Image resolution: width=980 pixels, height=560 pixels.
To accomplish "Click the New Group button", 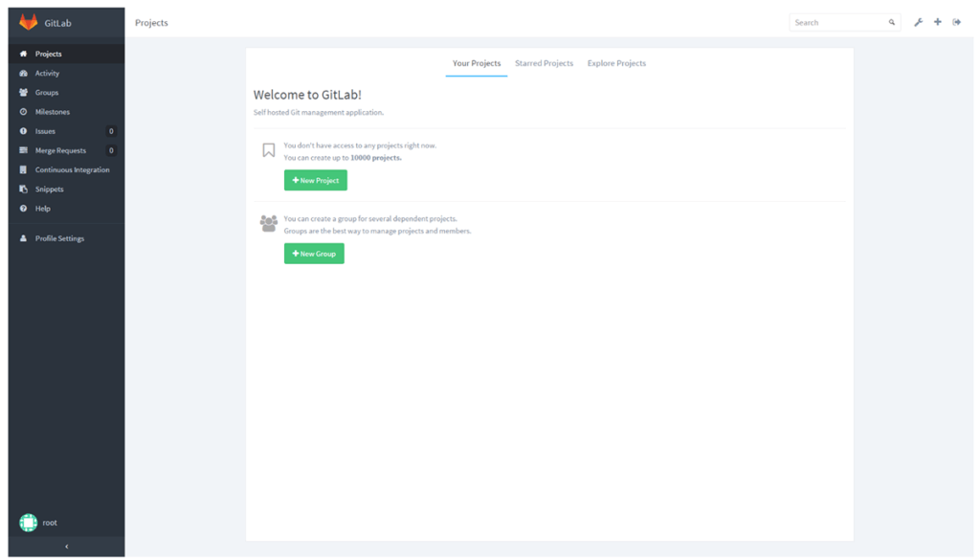I will coord(314,254).
